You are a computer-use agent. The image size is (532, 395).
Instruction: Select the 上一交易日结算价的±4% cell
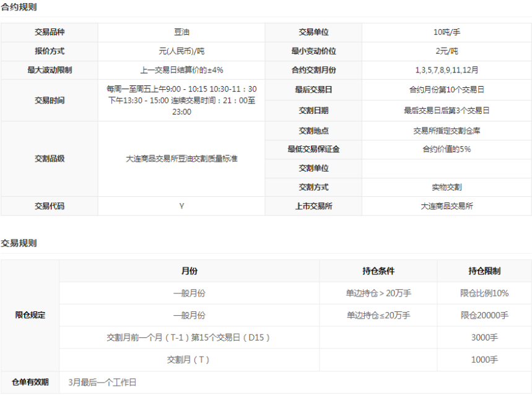click(x=181, y=71)
